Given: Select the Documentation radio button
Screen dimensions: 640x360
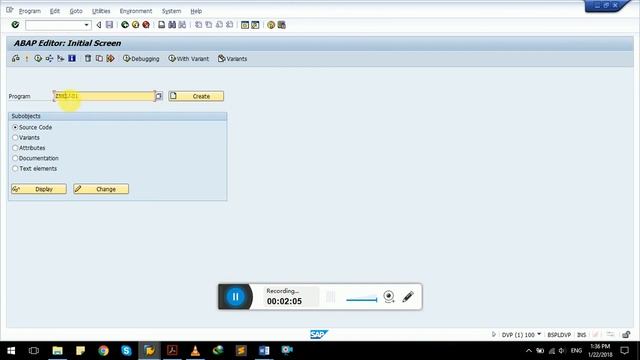Looking at the screenshot, I should pos(15,158).
